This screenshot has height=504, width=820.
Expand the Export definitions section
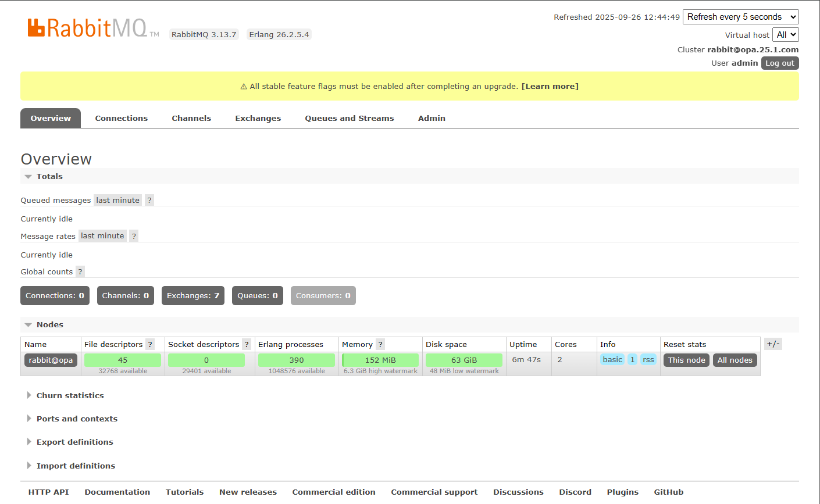tap(74, 442)
